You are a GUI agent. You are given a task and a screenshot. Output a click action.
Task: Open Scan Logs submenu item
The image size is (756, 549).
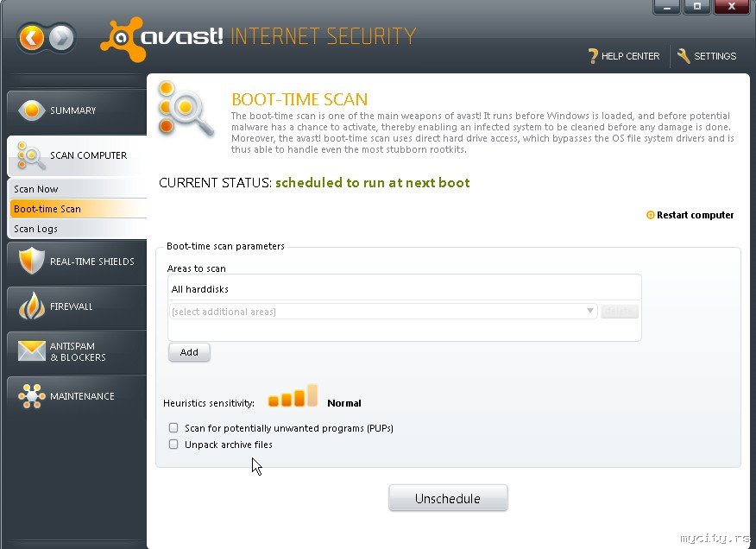pyautogui.click(x=36, y=229)
